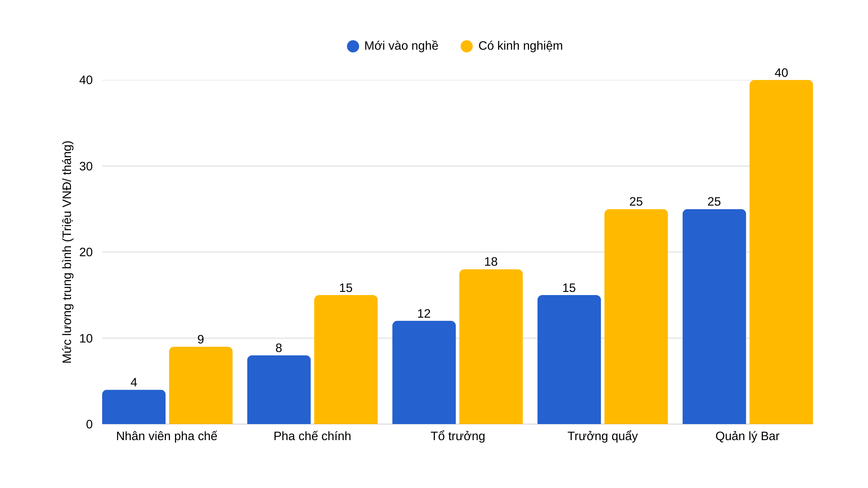Click the Quản lý Bar axis label
This screenshot has height=488, width=868.
747,436
